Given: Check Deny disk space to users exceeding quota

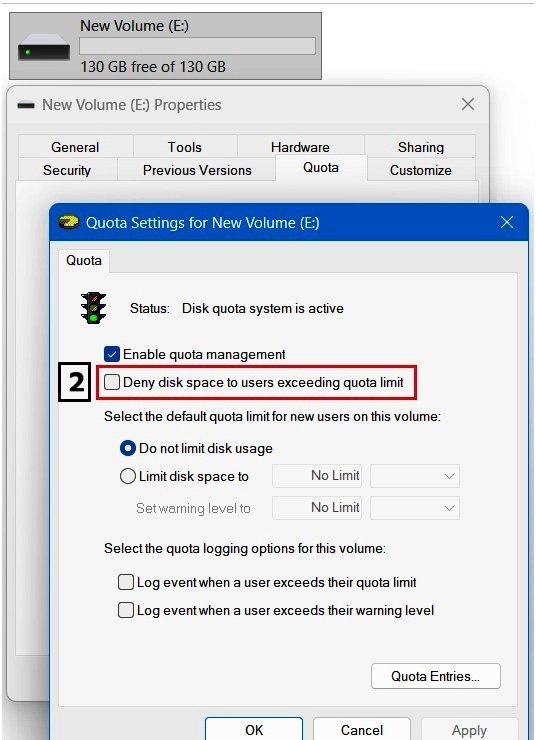Looking at the screenshot, I should coord(112,382).
